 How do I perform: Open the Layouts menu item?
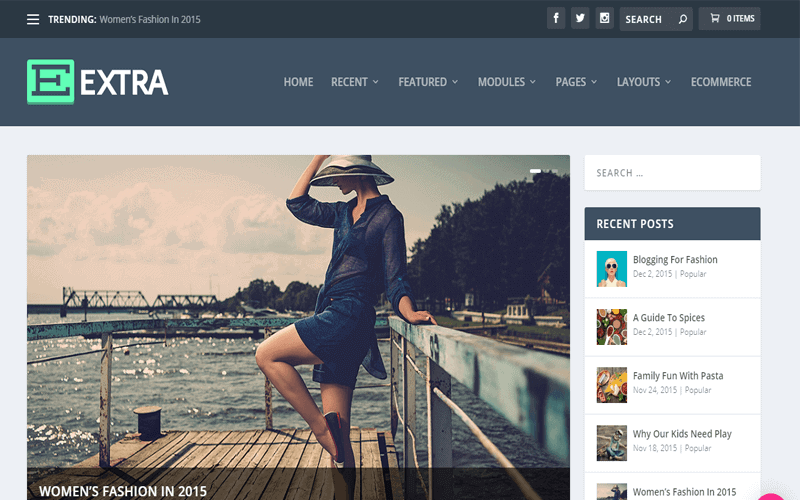click(638, 82)
